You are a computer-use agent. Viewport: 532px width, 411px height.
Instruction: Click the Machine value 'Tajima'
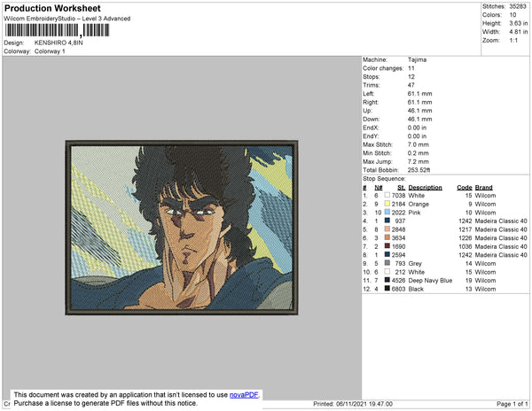tap(417, 59)
